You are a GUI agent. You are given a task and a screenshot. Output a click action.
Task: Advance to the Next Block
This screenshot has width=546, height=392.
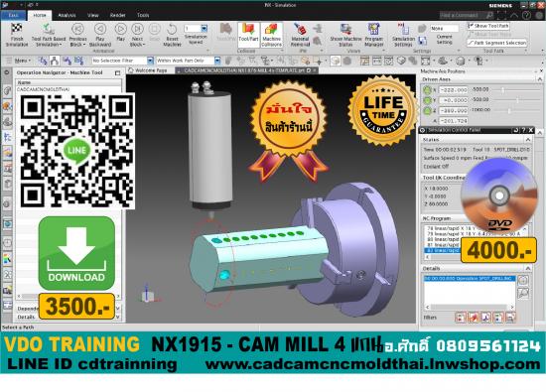tap(137, 35)
